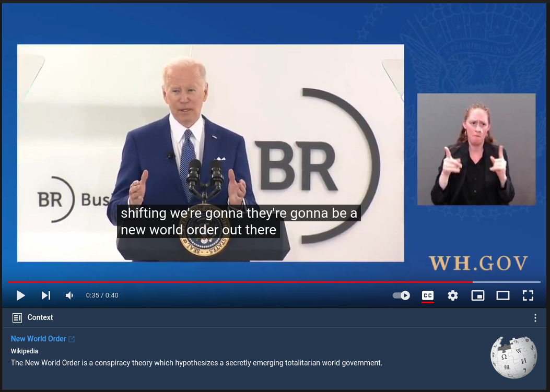Click the Wikipedia globe logo
Screen dimensions: 550x392
pos(513,357)
